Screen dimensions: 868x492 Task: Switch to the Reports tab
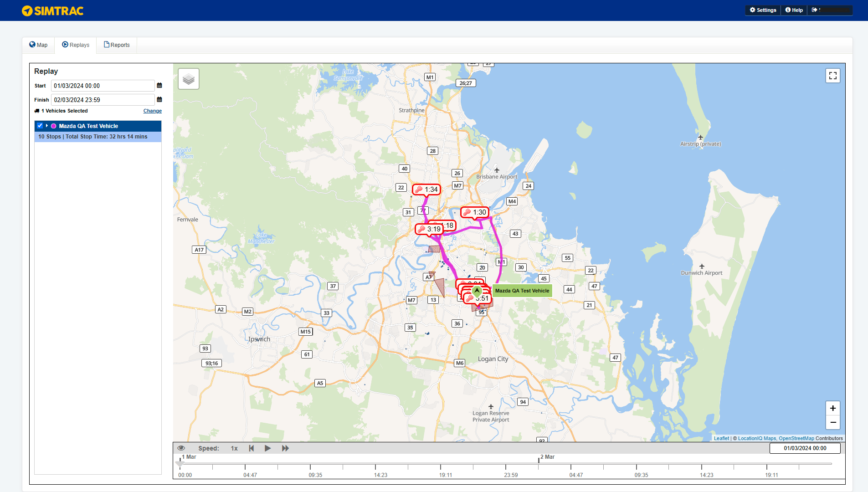[x=117, y=45]
